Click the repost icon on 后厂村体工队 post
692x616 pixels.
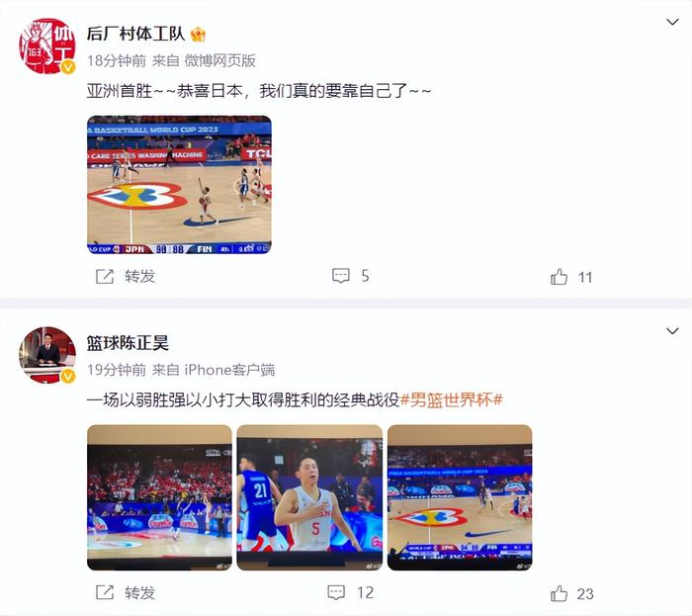[105, 277]
